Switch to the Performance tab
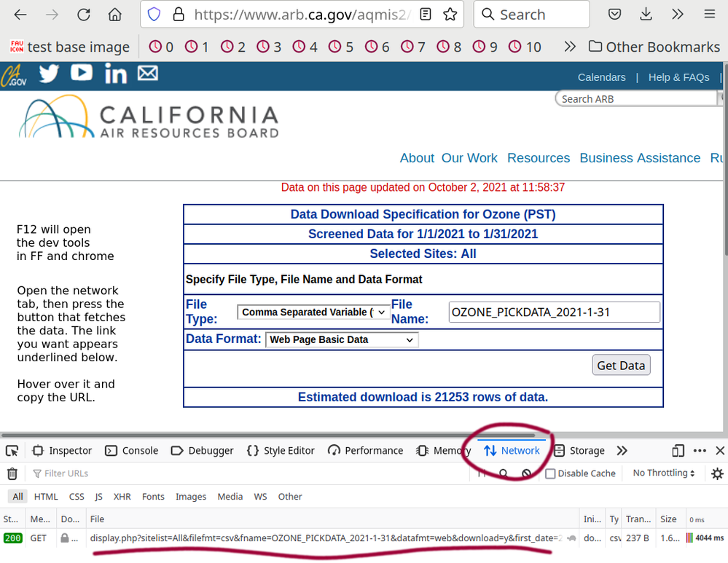The width and height of the screenshot is (728, 563). [x=365, y=451]
